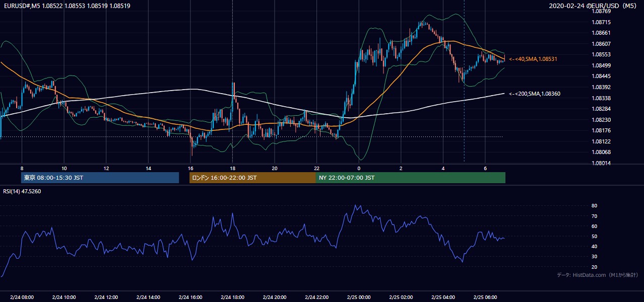Click the hour 10 label under price chart
This screenshot has height=302, width=644.
coord(64,168)
